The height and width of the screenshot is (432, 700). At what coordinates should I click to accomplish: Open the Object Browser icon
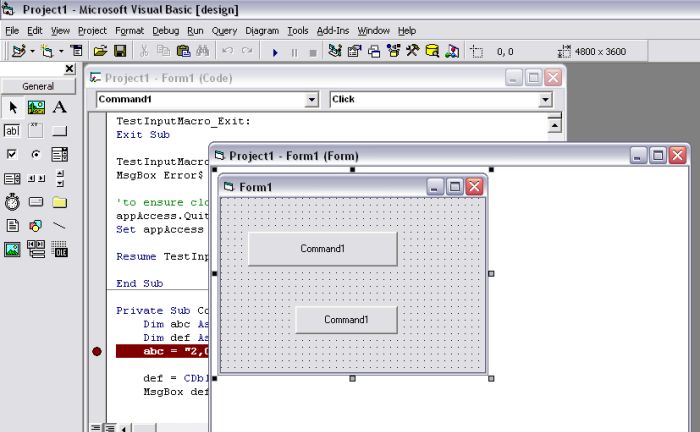393,51
